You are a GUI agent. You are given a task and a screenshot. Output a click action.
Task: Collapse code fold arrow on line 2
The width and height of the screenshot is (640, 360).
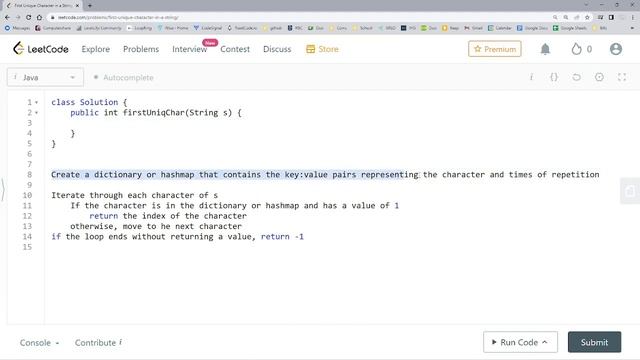coord(36,113)
